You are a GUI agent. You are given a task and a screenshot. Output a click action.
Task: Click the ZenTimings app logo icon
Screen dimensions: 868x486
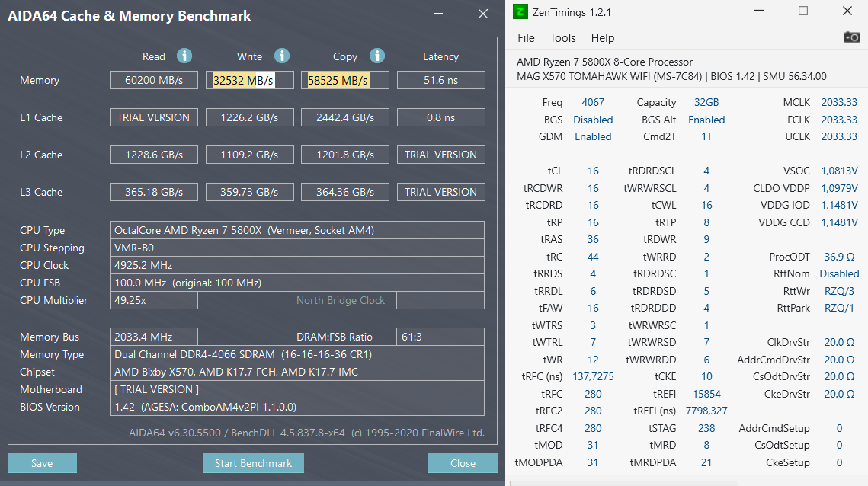pos(520,11)
